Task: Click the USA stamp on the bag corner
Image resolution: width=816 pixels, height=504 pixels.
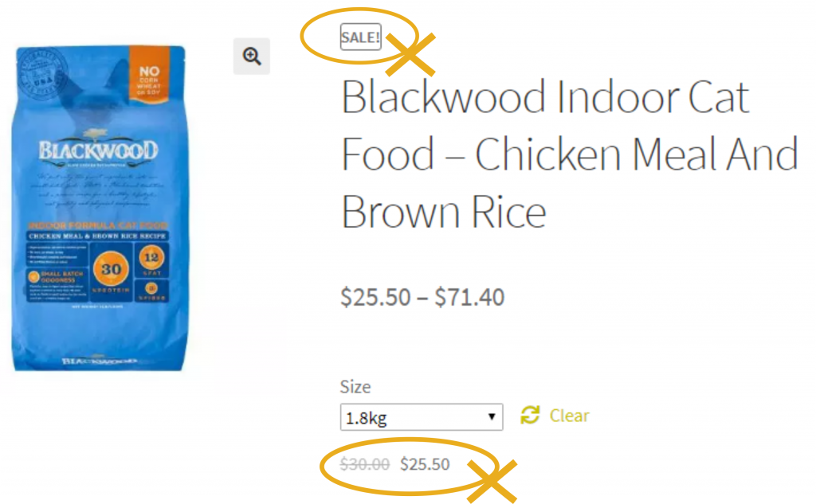Action: click(x=42, y=74)
